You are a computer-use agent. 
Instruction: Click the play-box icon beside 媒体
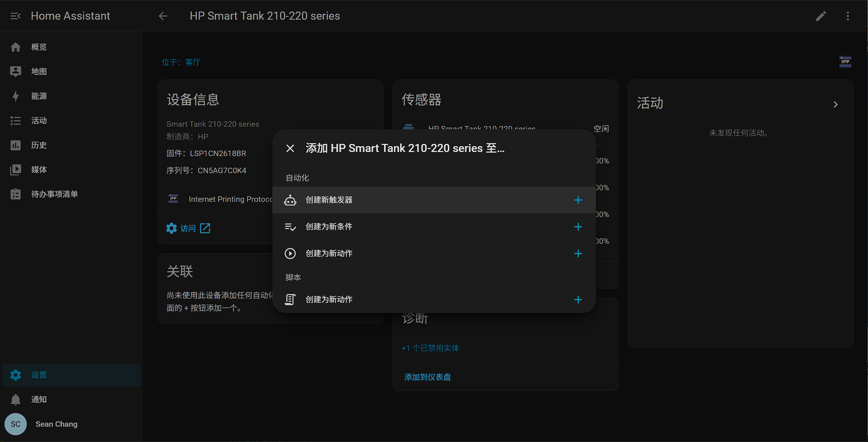[16, 170]
